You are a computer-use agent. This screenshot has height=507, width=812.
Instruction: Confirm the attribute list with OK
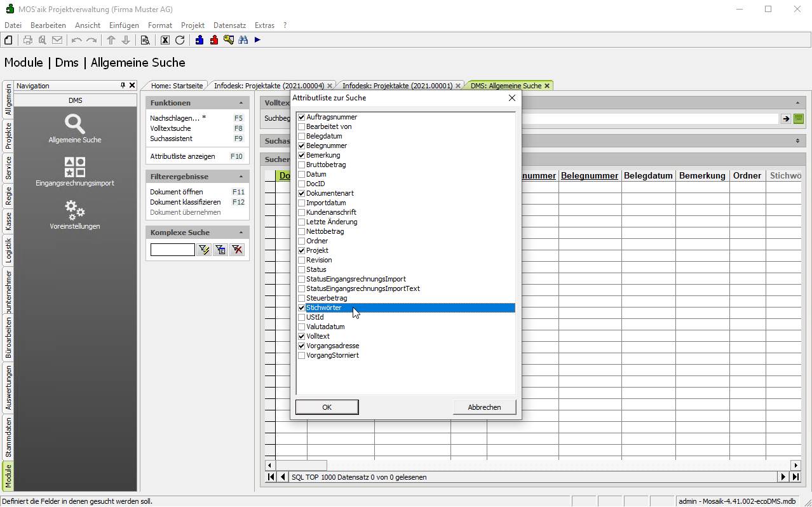point(327,407)
